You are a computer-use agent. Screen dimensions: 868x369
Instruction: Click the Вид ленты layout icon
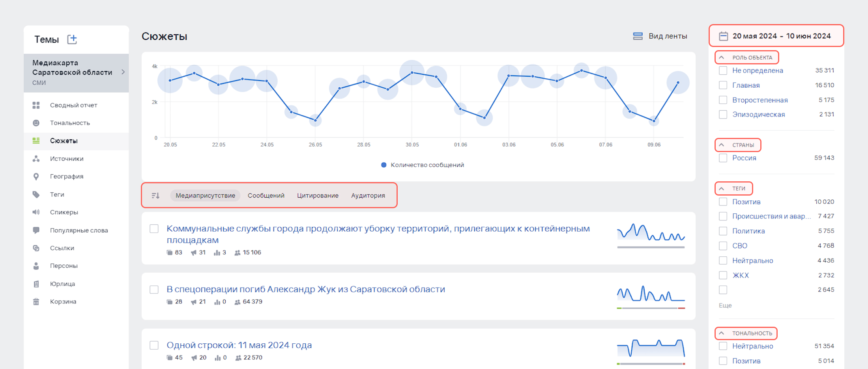coord(638,36)
